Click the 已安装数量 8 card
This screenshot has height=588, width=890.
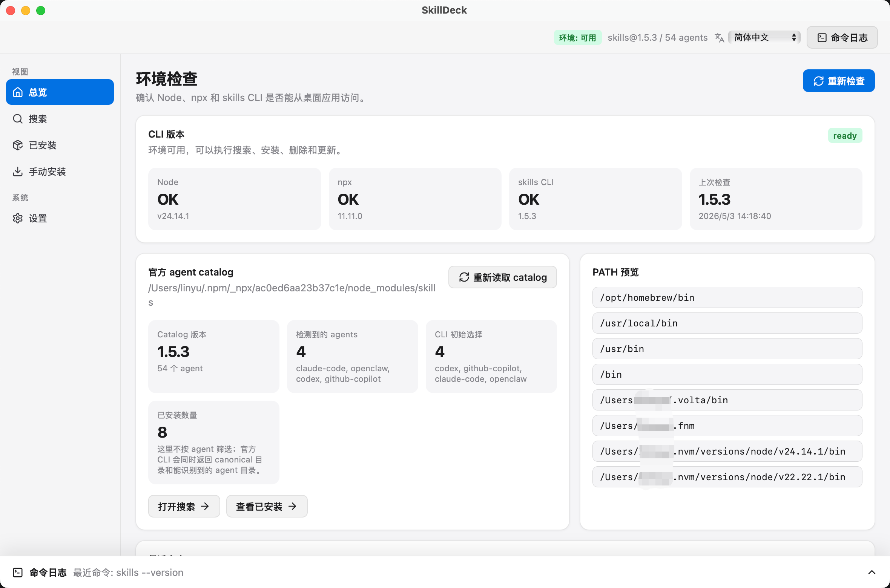click(x=214, y=442)
